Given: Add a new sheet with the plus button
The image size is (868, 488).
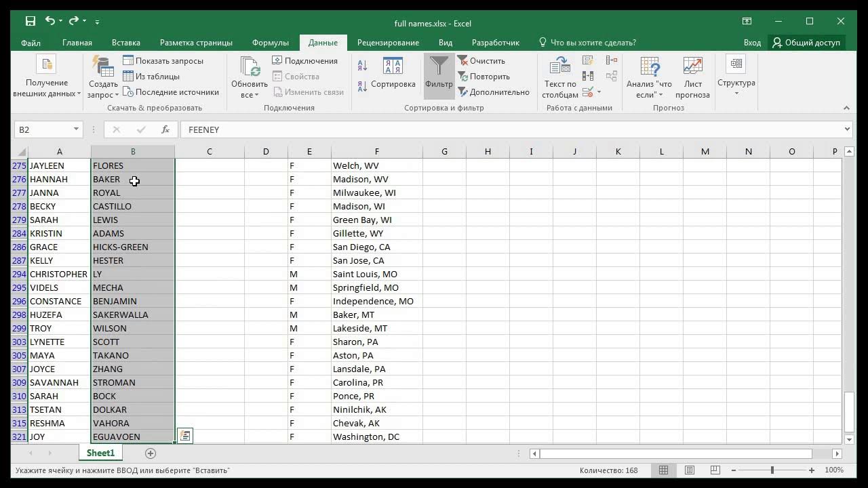Looking at the screenshot, I should tap(151, 453).
